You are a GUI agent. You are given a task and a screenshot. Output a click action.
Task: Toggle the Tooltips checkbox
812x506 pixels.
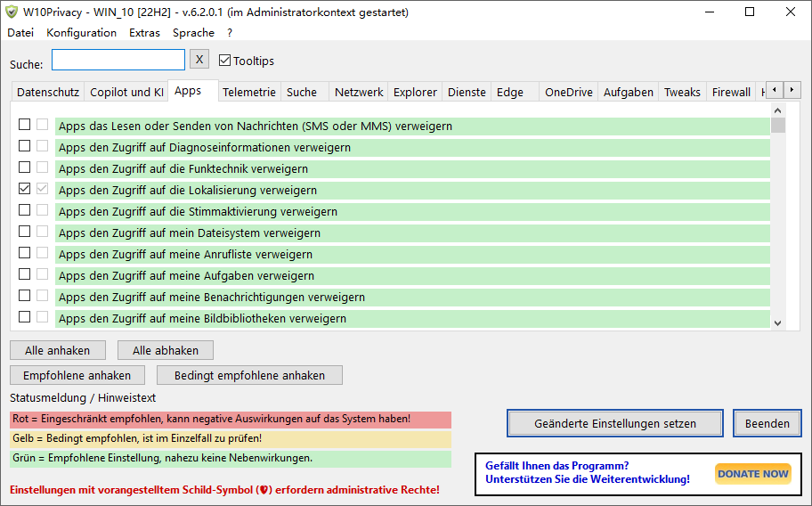pyautogui.click(x=224, y=61)
